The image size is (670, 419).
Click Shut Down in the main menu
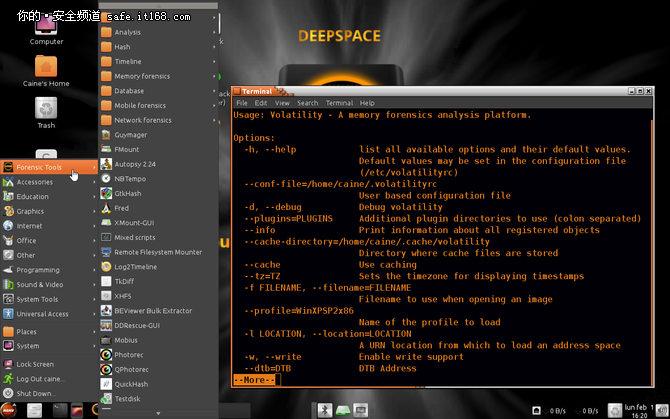coord(34,393)
